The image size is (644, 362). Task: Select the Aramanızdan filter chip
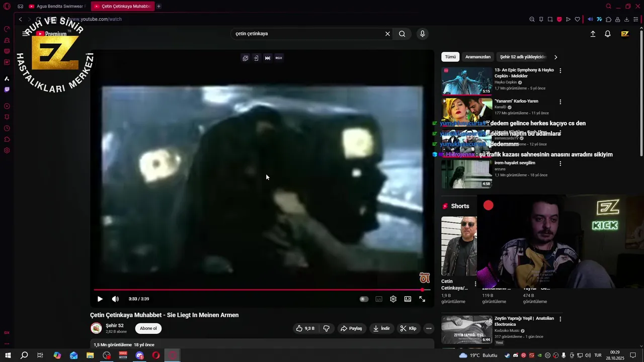(478, 57)
